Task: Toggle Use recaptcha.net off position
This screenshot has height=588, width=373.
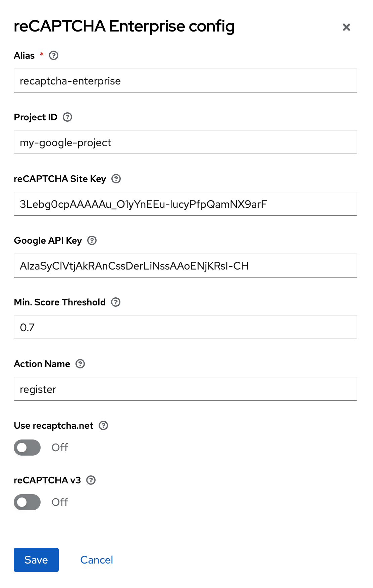Action: pyautogui.click(x=27, y=448)
